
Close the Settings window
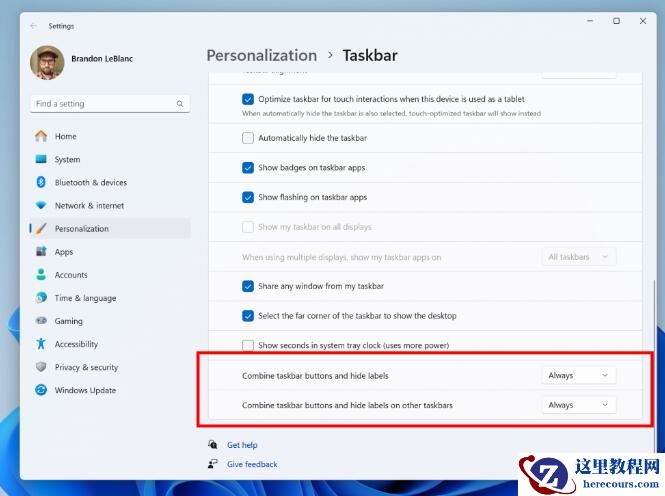point(643,21)
